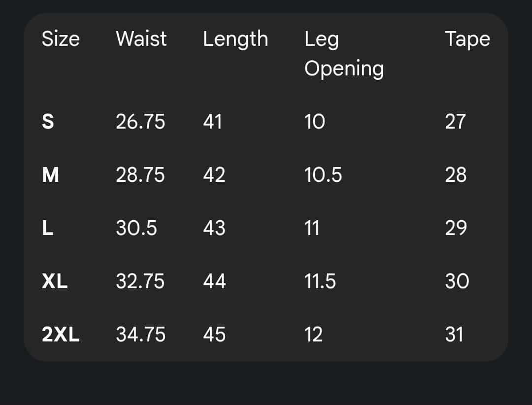The height and width of the screenshot is (405, 532).
Task: Tap leg opening value 10.5
Action: coord(323,175)
